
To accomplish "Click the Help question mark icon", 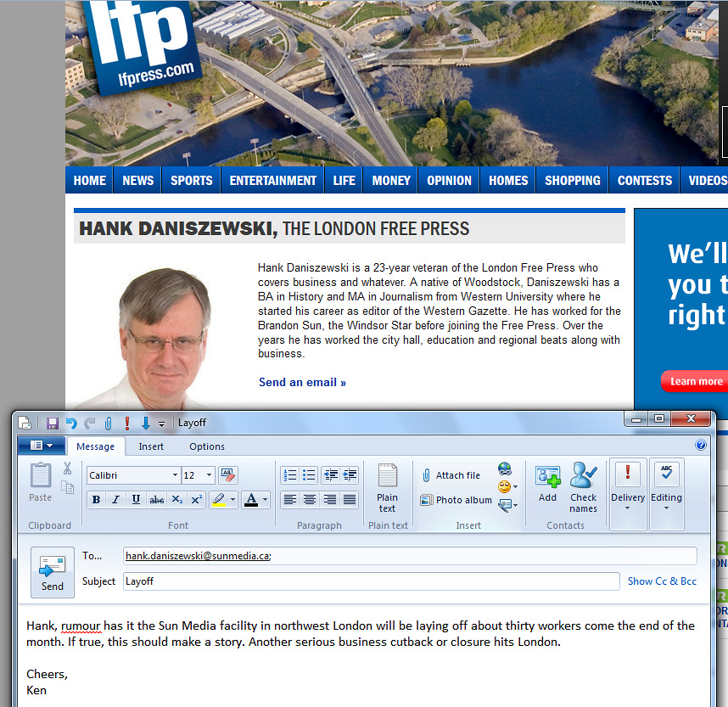I will coord(700,445).
